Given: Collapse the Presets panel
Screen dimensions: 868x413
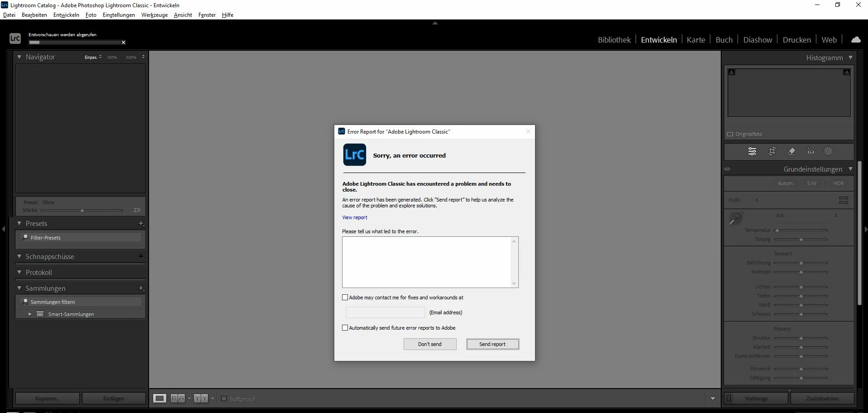Looking at the screenshot, I should (19, 224).
